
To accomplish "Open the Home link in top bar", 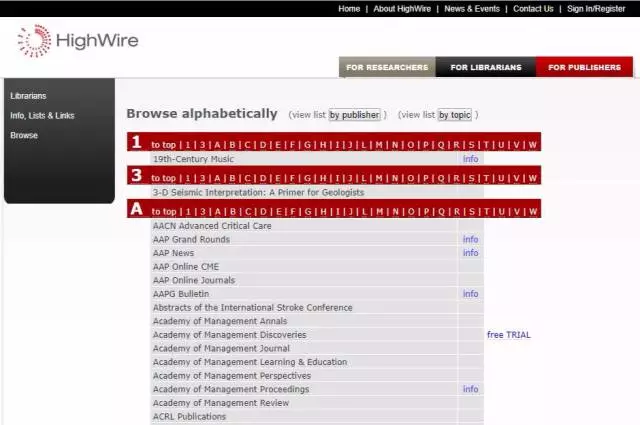I will (x=349, y=9).
